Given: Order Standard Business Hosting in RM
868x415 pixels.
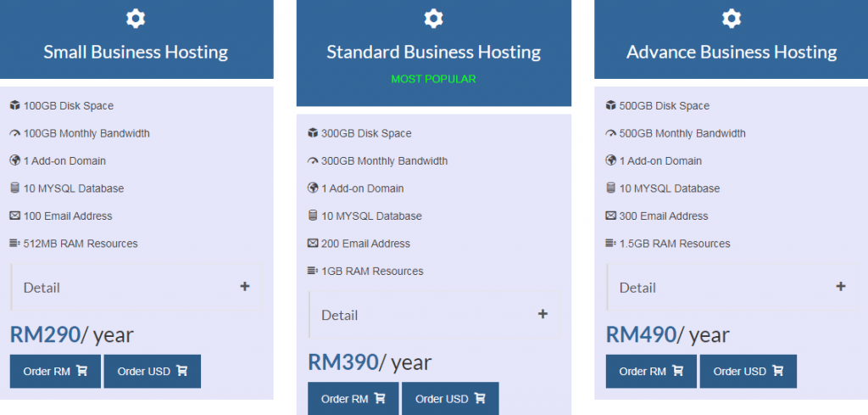Looking at the screenshot, I should click(353, 398).
